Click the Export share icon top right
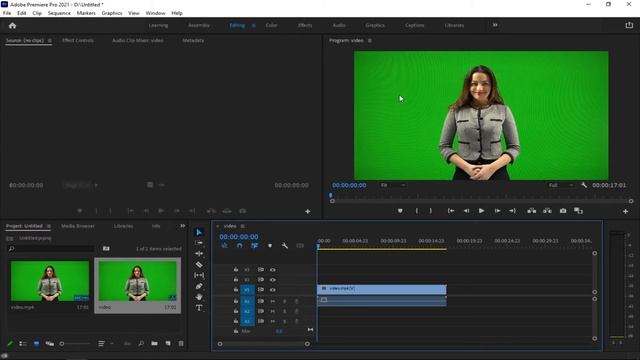Image resolution: width=640 pixels, height=360 pixels. coord(629,25)
